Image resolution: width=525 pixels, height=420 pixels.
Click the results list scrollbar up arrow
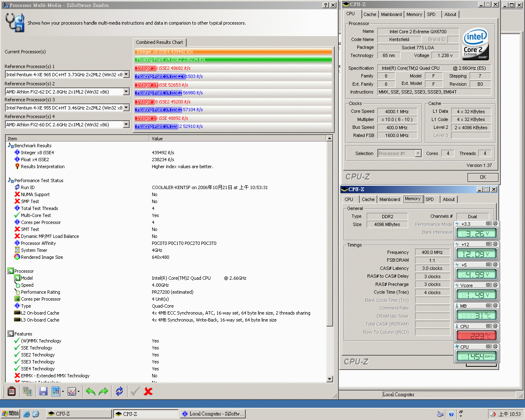[329, 139]
